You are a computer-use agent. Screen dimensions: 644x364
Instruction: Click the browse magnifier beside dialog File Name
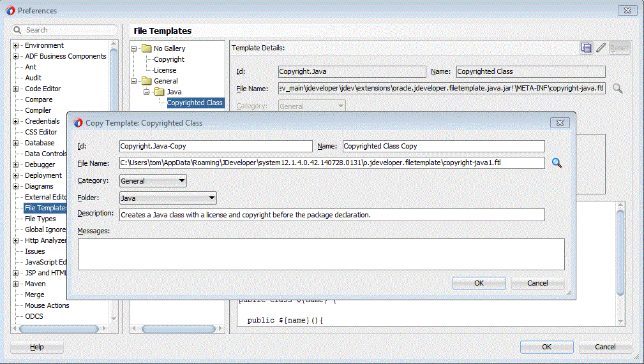(557, 163)
